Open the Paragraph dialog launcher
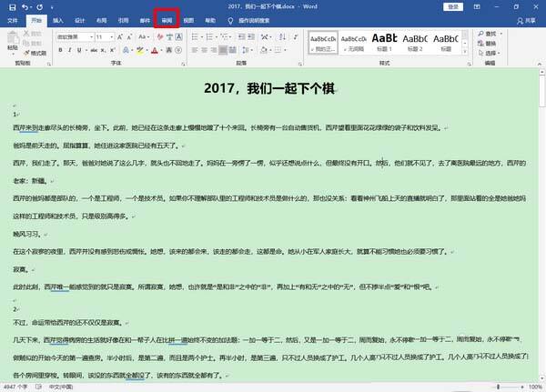 pyautogui.click(x=299, y=64)
